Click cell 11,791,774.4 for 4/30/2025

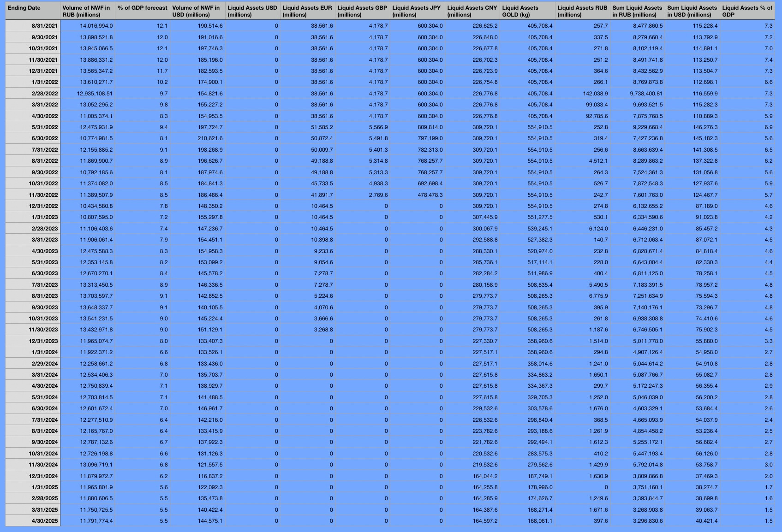[x=88, y=521]
